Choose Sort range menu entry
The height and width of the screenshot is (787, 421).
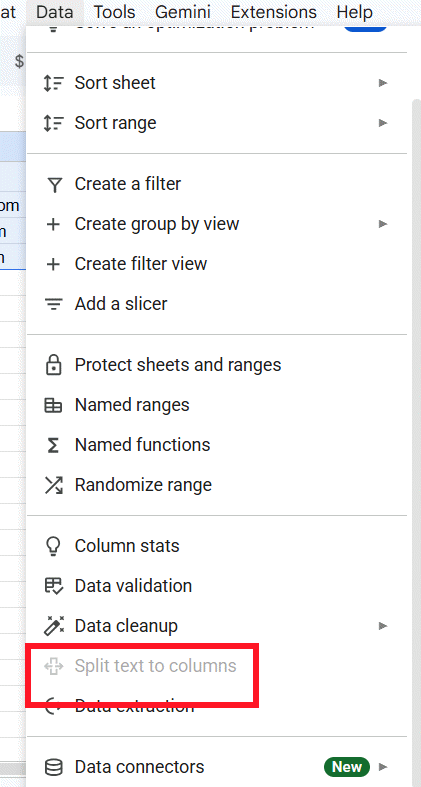[x=219, y=123]
